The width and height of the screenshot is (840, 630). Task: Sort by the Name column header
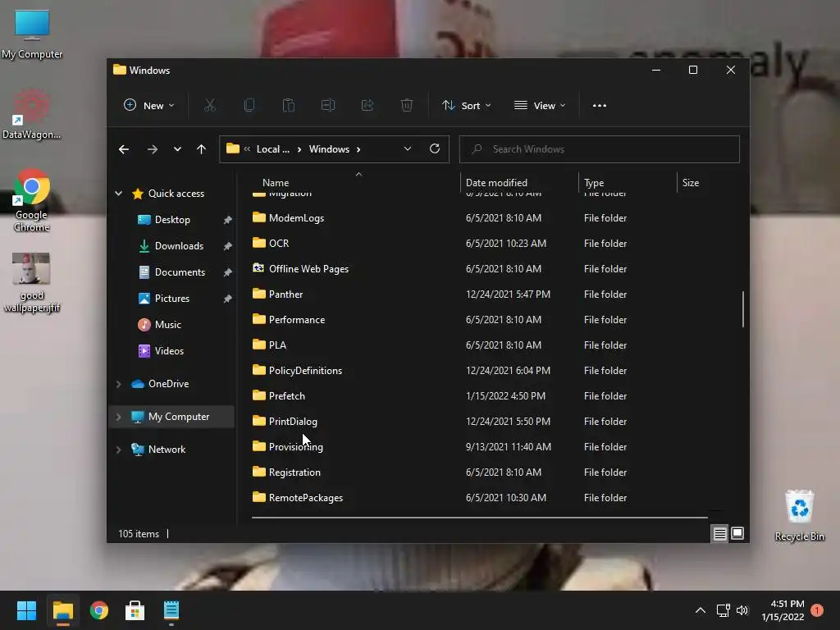276,183
